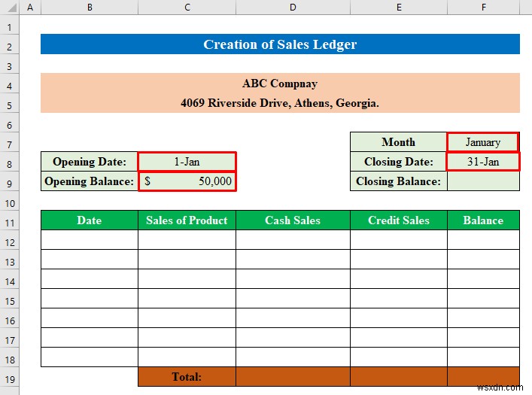Select the Balance total cell in row 19

483,377
